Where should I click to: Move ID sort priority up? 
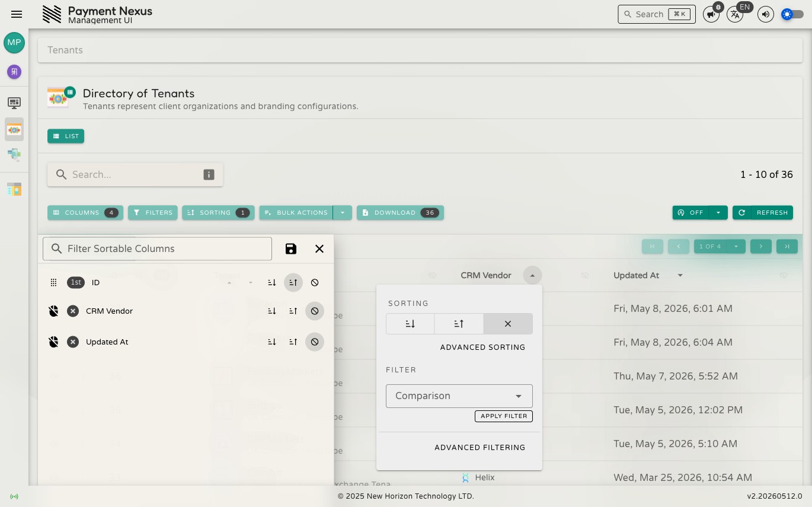tap(229, 283)
